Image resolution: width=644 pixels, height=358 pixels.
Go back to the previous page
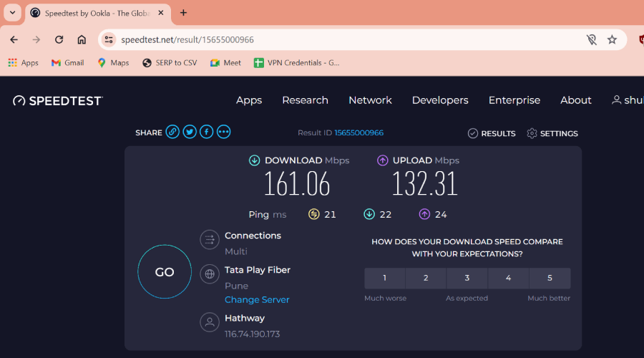tap(14, 40)
